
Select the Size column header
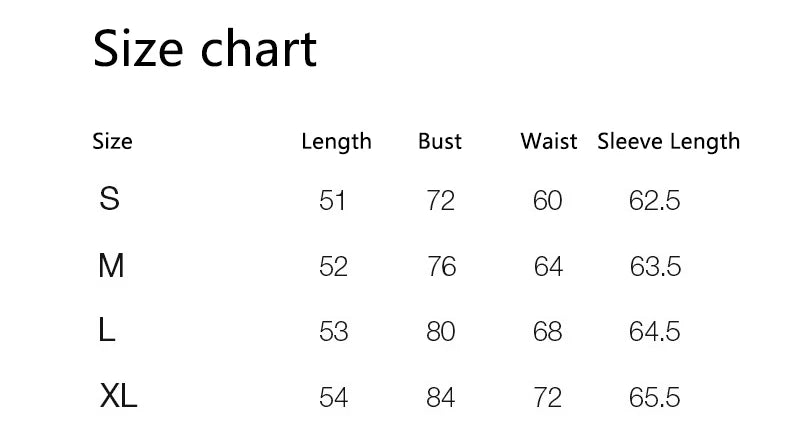coord(112,141)
